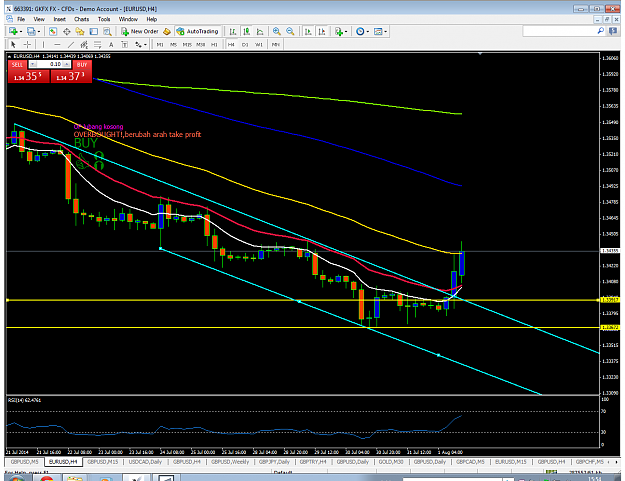Open the Charts menu
Image resolution: width=625 pixels, height=481 pixels.
tap(81, 19)
